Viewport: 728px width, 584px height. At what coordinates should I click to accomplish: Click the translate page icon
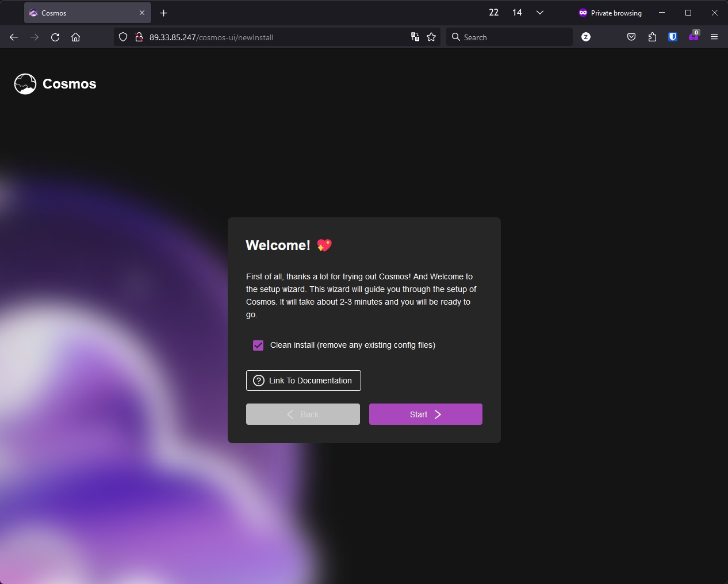415,37
